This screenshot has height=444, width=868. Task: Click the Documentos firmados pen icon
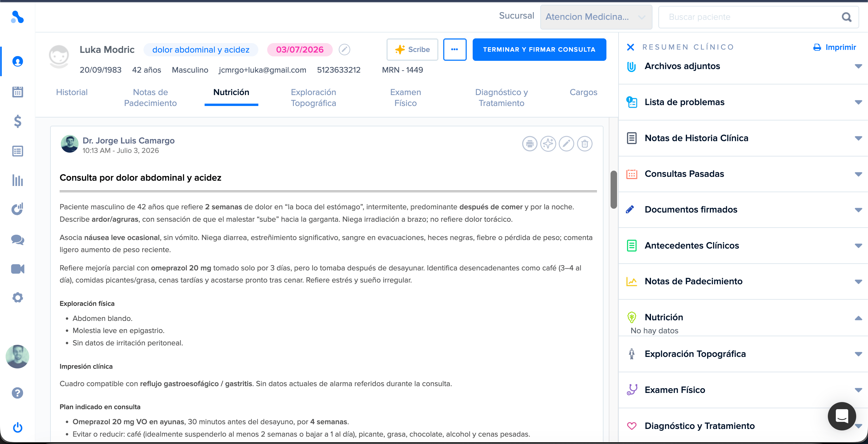tap(630, 210)
